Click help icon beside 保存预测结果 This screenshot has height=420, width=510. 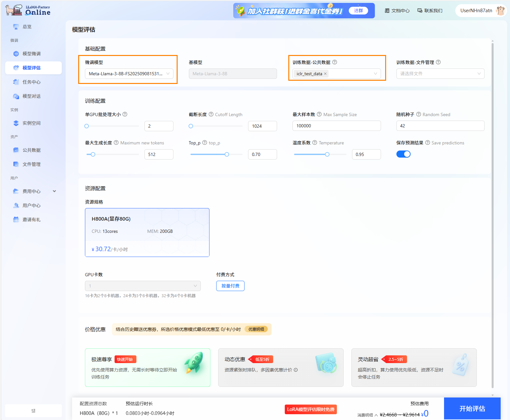pos(428,142)
